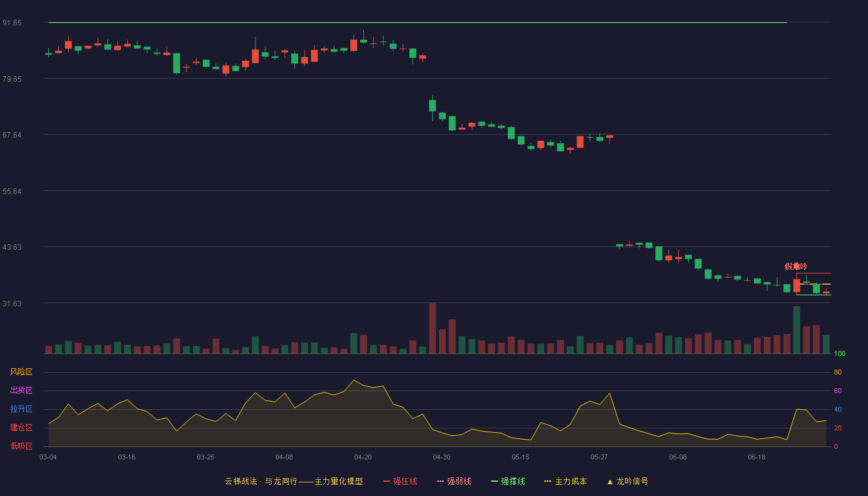The width and height of the screenshot is (868, 496).
Task: Click the large red candle under 假龙吟
Action: click(x=796, y=285)
